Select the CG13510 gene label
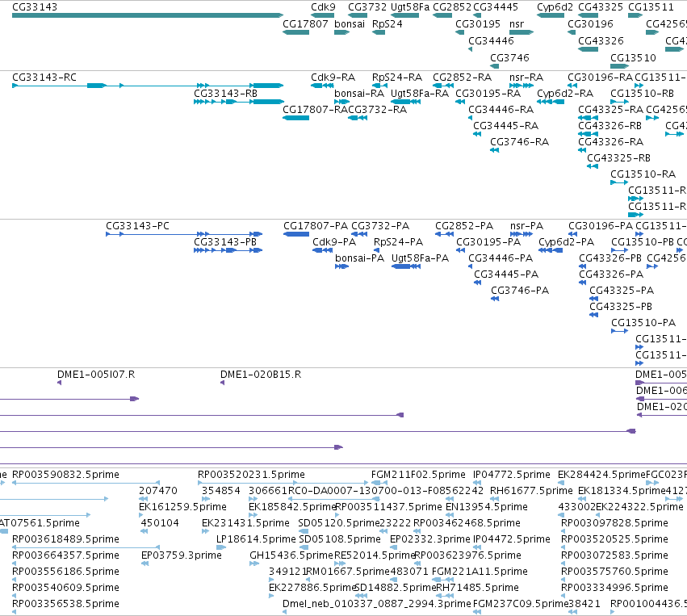The width and height of the screenshot is (687, 616). pyautogui.click(x=633, y=58)
